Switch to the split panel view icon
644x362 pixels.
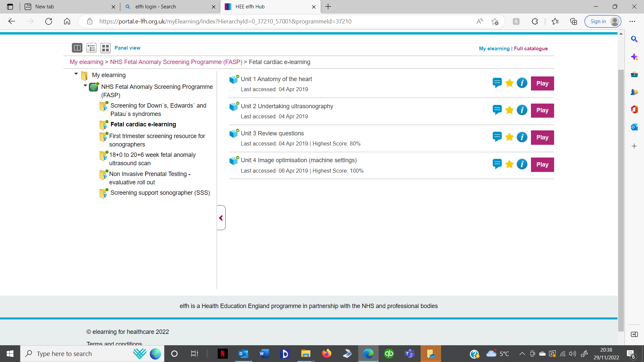pos(77,48)
